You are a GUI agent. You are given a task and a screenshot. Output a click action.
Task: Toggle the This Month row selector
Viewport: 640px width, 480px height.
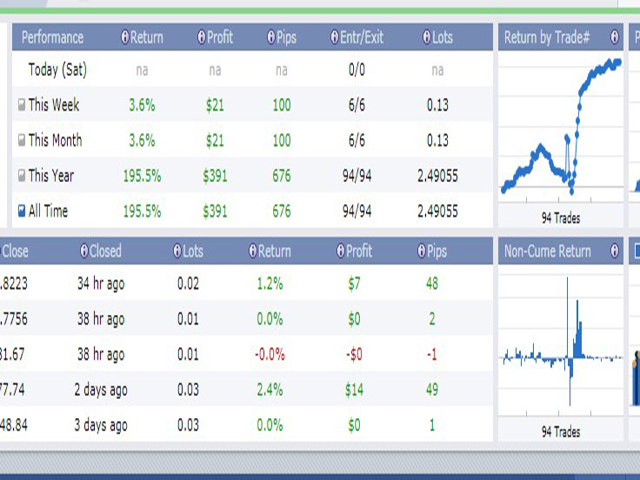click(x=22, y=140)
